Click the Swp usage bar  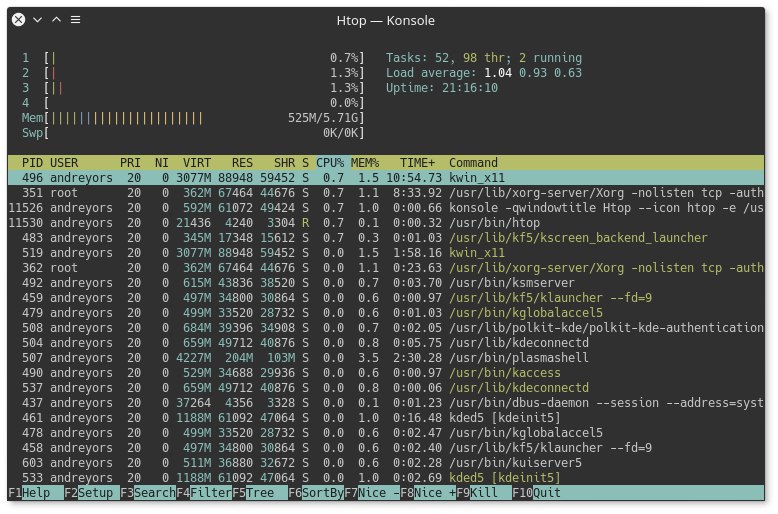pos(193,133)
